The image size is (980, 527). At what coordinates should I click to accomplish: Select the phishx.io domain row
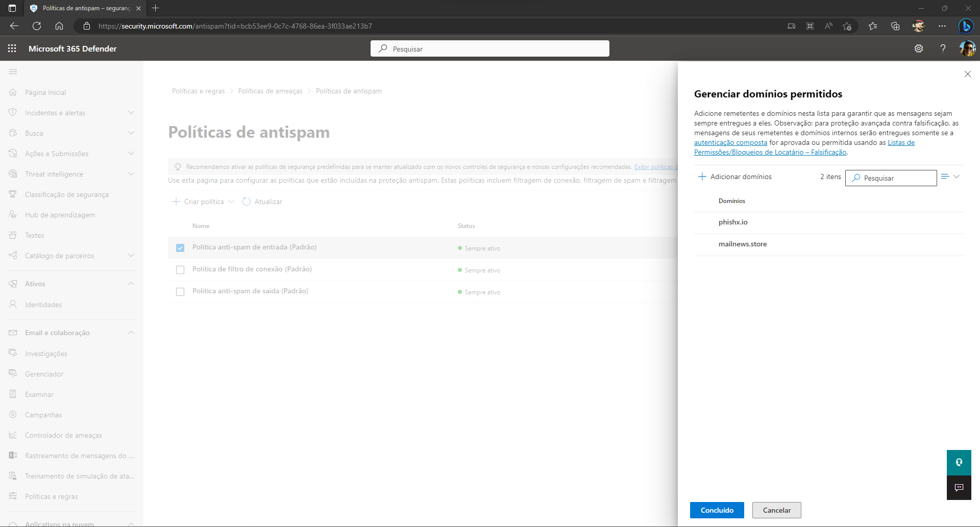tap(828, 222)
